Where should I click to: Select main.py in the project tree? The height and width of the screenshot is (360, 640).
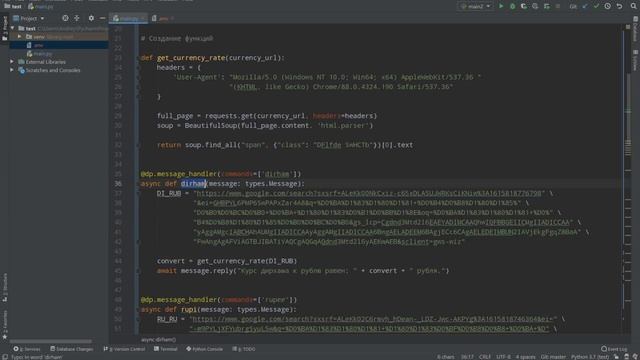click(59, 53)
